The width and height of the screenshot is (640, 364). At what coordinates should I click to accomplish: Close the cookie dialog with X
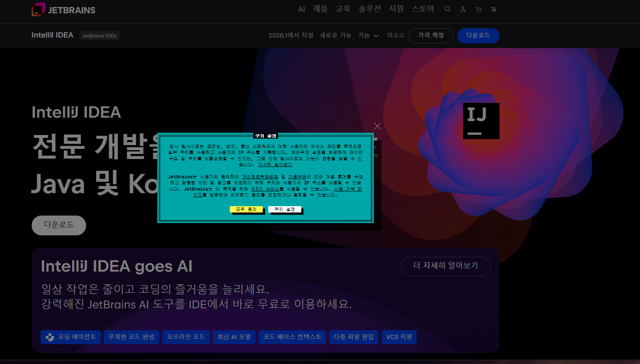[x=377, y=126]
